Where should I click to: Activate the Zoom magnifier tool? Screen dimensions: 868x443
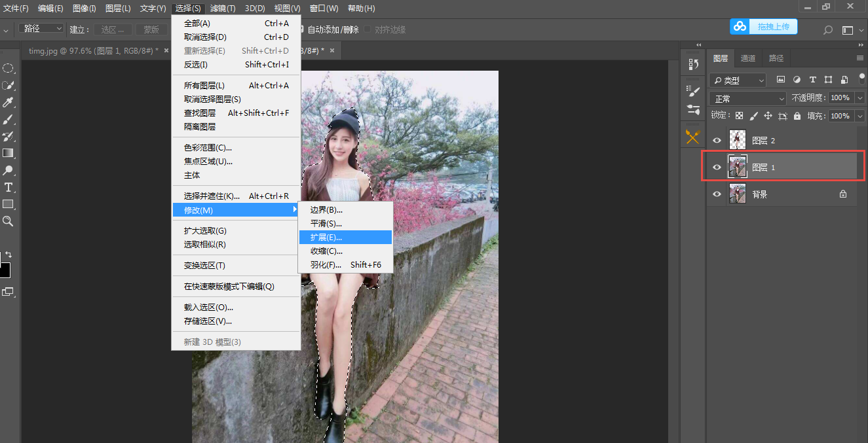[8, 222]
